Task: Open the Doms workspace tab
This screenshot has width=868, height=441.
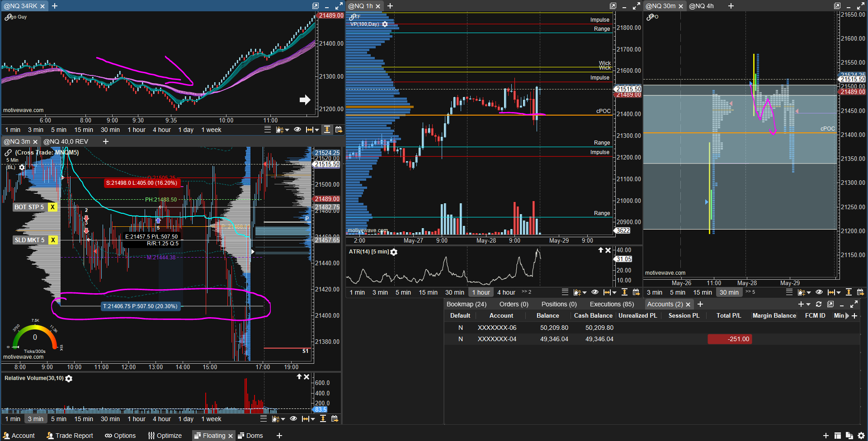Action: coord(250,436)
